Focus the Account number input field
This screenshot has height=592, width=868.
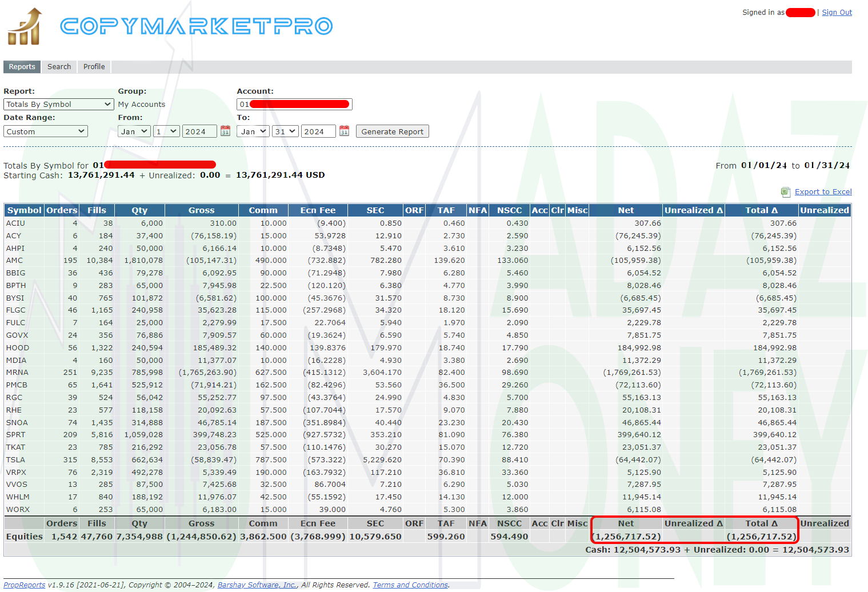click(x=294, y=104)
